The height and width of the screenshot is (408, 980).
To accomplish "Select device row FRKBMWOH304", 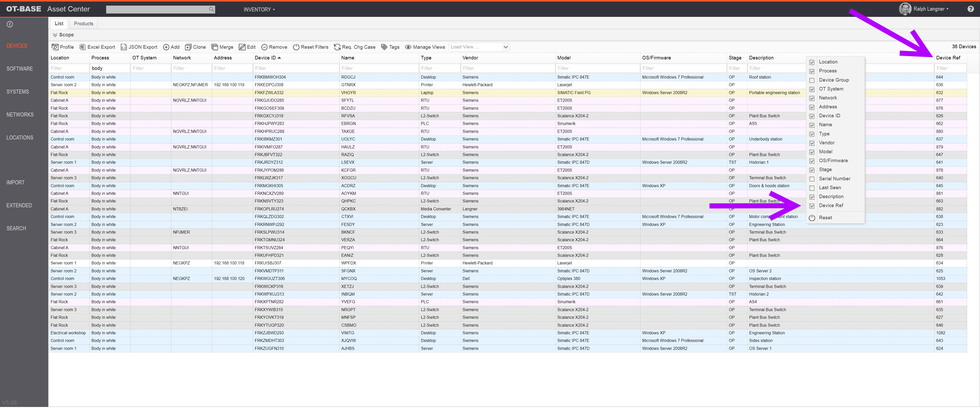I will click(x=508, y=77).
